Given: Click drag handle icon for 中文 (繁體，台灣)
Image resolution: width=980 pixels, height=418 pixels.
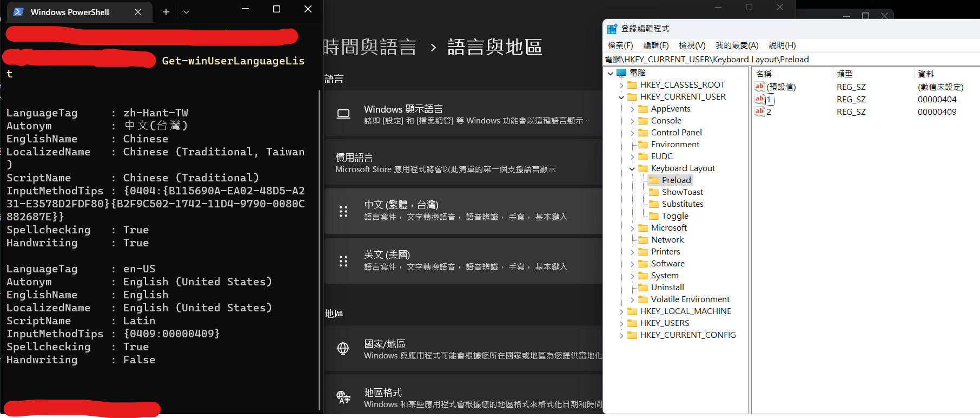Looking at the screenshot, I should tap(343, 211).
